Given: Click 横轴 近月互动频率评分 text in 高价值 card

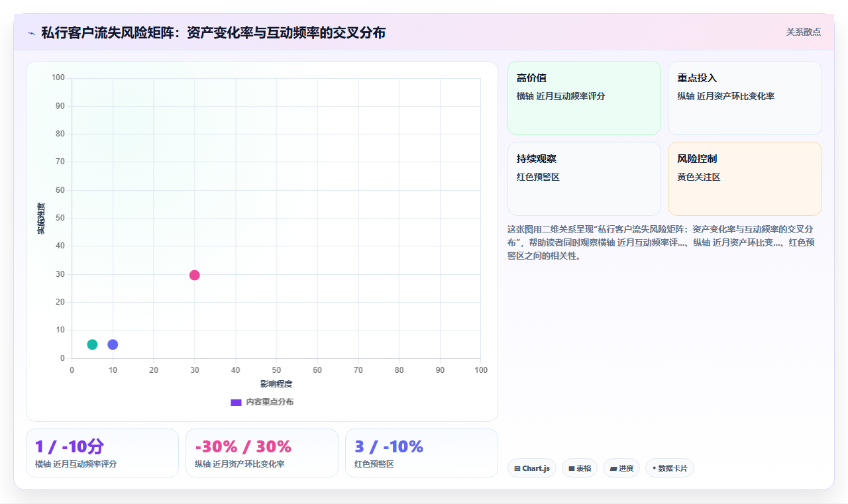Looking at the screenshot, I should [561, 96].
